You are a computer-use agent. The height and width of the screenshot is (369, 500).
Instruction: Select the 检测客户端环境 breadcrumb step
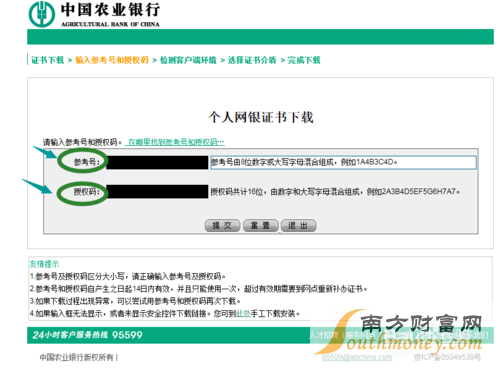(x=188, y=60)
